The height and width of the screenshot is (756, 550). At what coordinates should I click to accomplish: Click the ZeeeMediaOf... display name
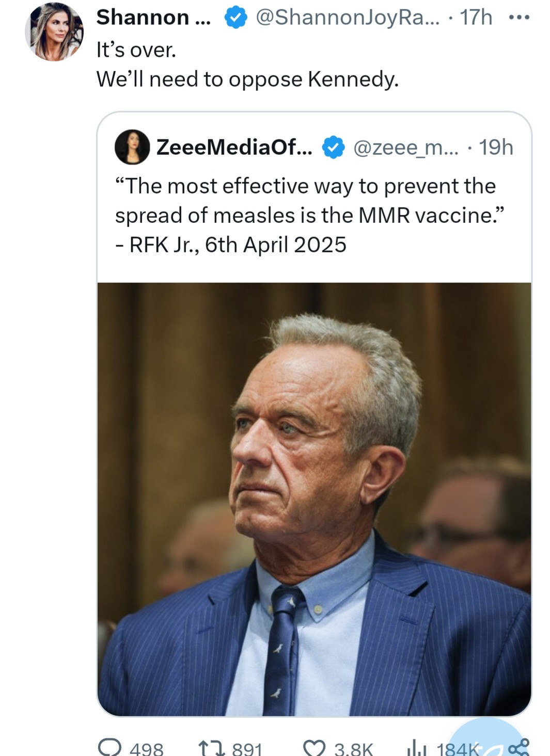[x=234, y=148]
